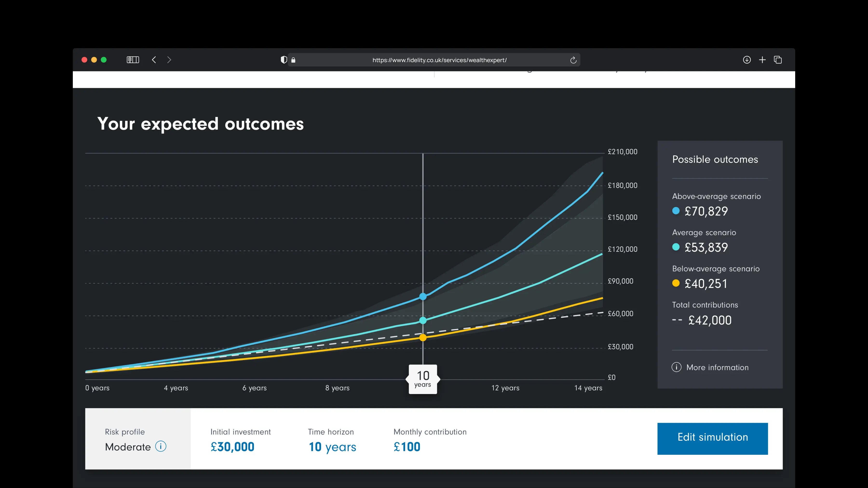This screenshot has height=488, width=868.
Task: Toggle the browser sidebar icon
Action: (133, 59)
